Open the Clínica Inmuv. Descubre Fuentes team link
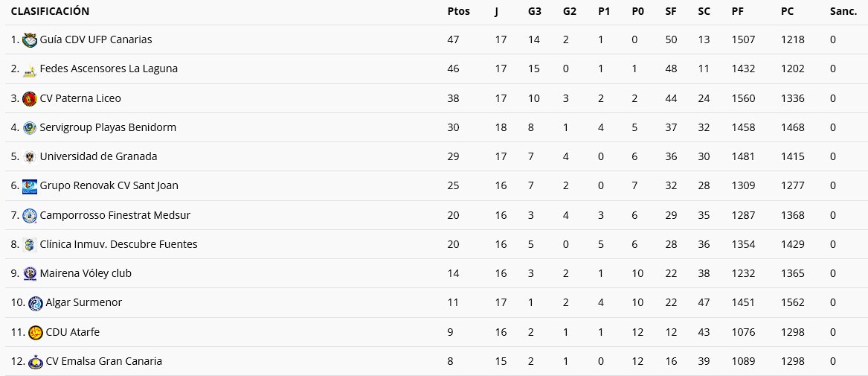Image resolution: width=868 pixels, height=376 pixels. pos(118,244)
